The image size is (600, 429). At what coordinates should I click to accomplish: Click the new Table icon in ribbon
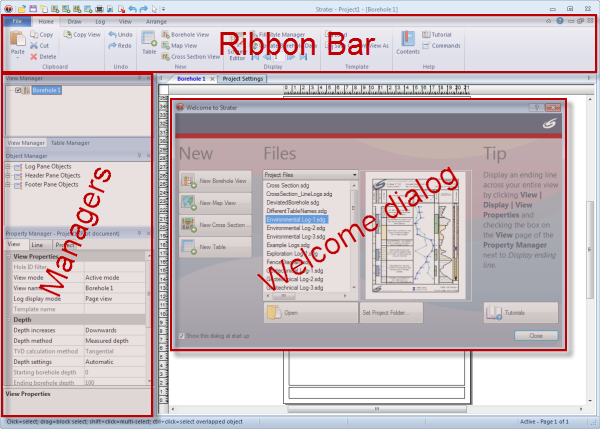[x=149, y=42]
